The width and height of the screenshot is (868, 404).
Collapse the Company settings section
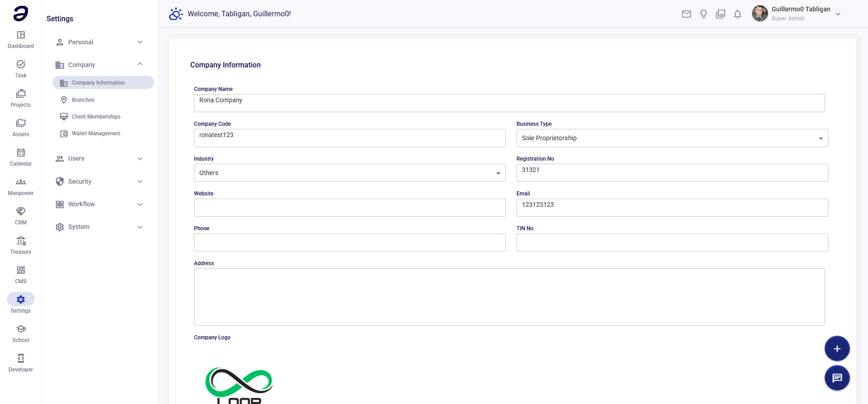pos(100,65)
